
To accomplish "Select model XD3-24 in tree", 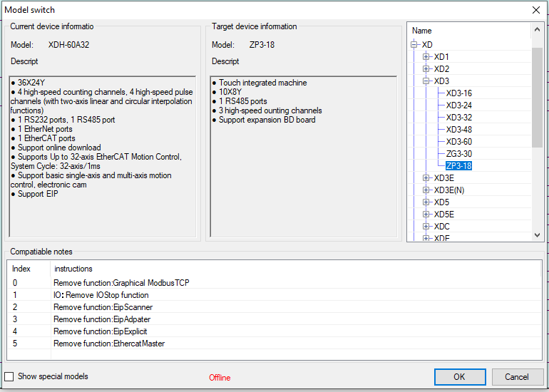I will [458, 105].
